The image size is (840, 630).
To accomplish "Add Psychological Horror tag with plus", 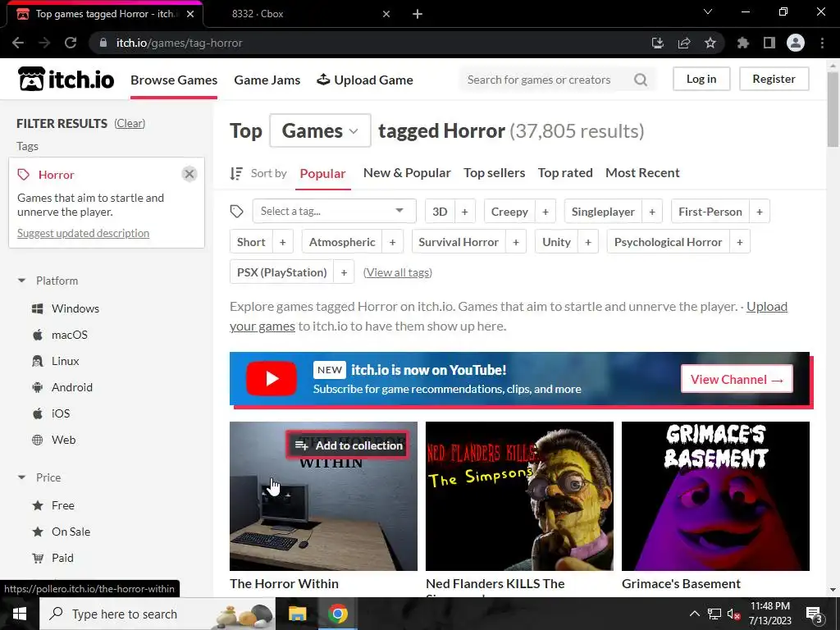I will [x=739, y=242].
